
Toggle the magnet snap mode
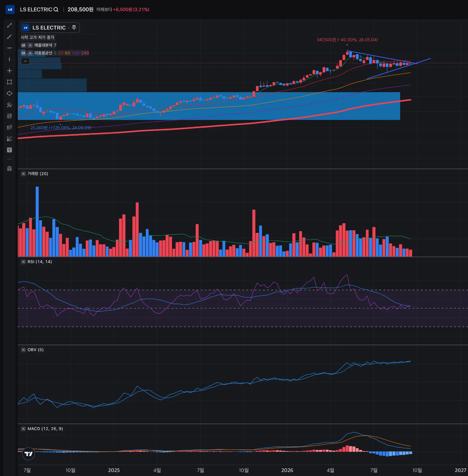9,169
